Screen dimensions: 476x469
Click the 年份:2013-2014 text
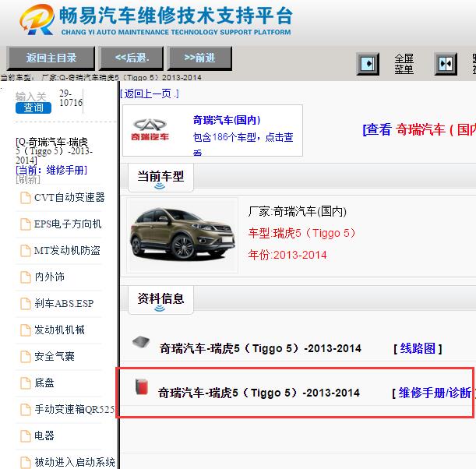(287, 255)
